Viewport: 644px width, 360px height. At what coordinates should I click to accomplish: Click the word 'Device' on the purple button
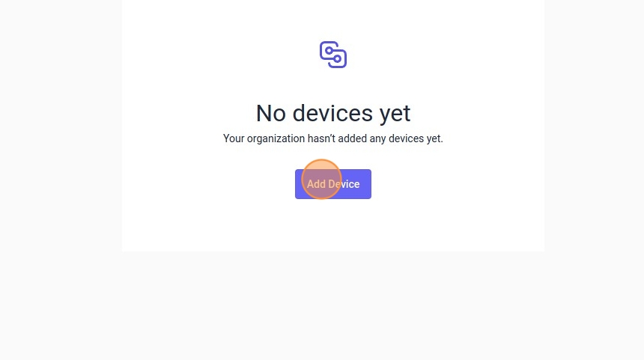pyautogui.click(x=344, y=184)
